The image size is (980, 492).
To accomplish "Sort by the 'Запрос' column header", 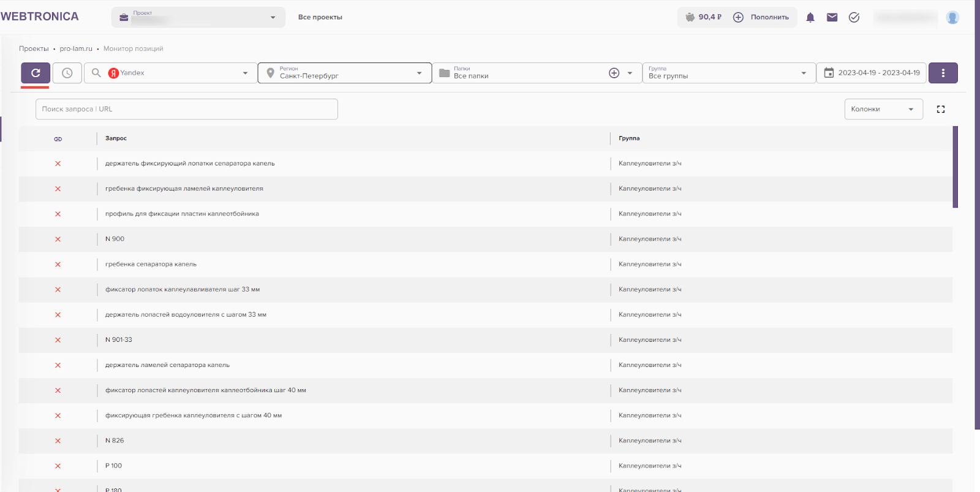I will (x=116, y=138).
